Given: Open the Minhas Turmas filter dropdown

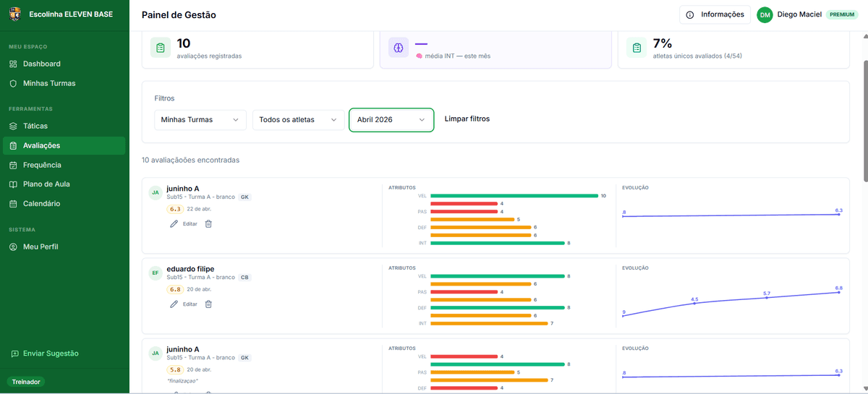Looking at the screenshot, I should (x=200, y=119).
